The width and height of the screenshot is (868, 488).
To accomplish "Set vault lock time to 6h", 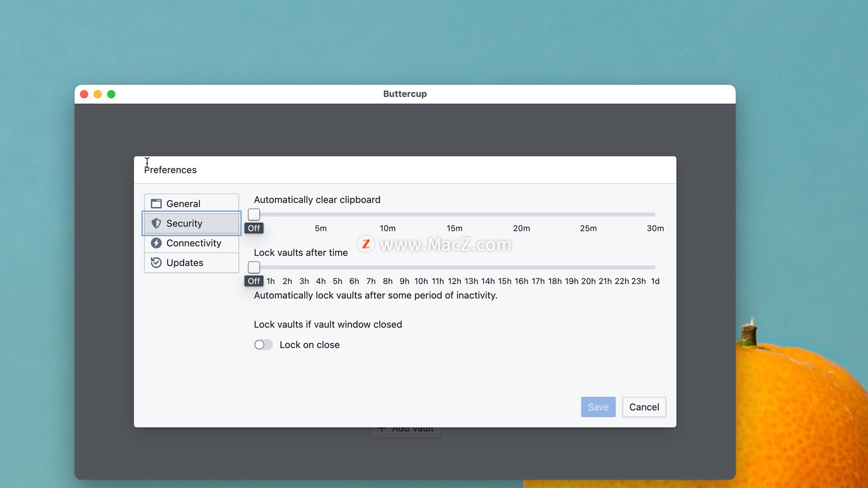I will pos(354,281).
